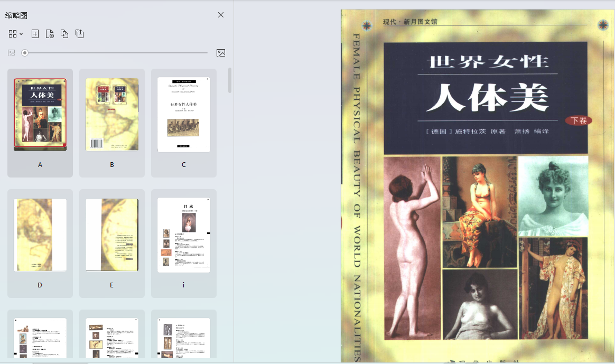Click the delete page icon in thumbnail toolbar
The height and width of the screenshot is (364, 615).
[50, 34]
